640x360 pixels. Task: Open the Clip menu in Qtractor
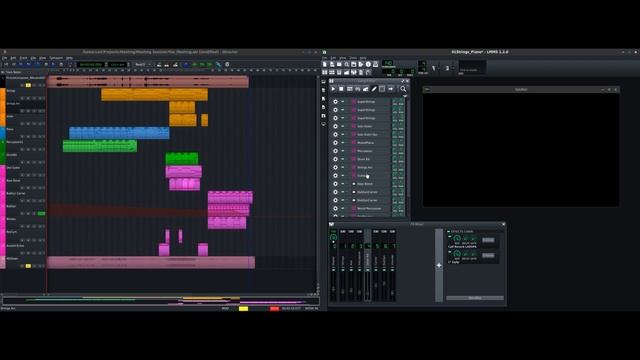point(33,58)
